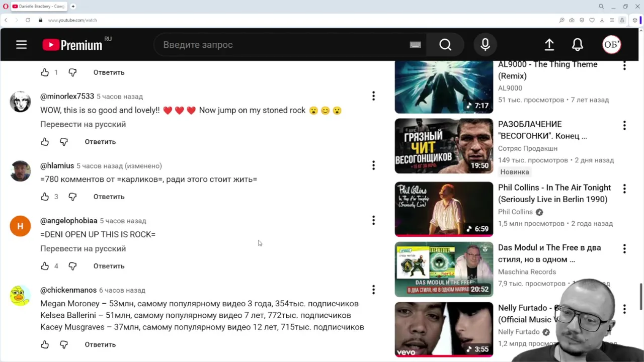Click the Opera menu logo
The image size is (644, 362).
[6, 7]
